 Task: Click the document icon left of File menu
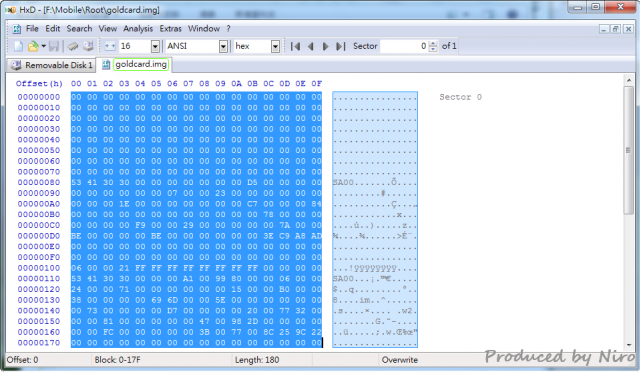pos(17,29)
